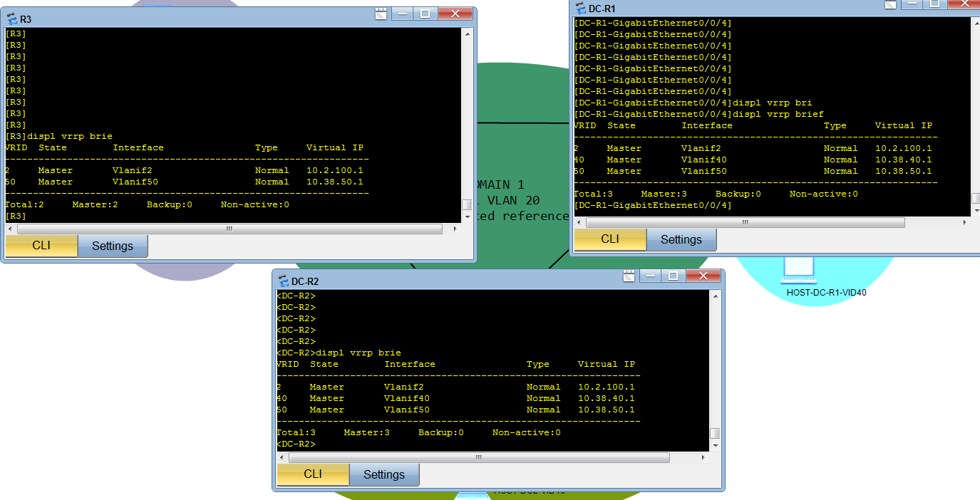Viewport: 980px width, 500px height.
Task: Minimize the DC-R2 window
Action: tap(651, 275)
